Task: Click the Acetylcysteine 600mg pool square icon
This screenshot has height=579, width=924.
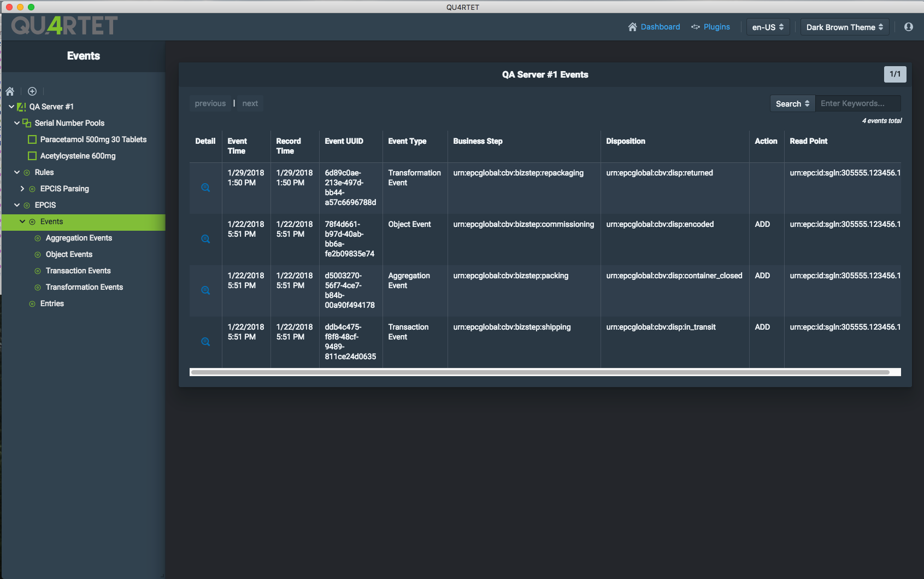Action: 32,156
